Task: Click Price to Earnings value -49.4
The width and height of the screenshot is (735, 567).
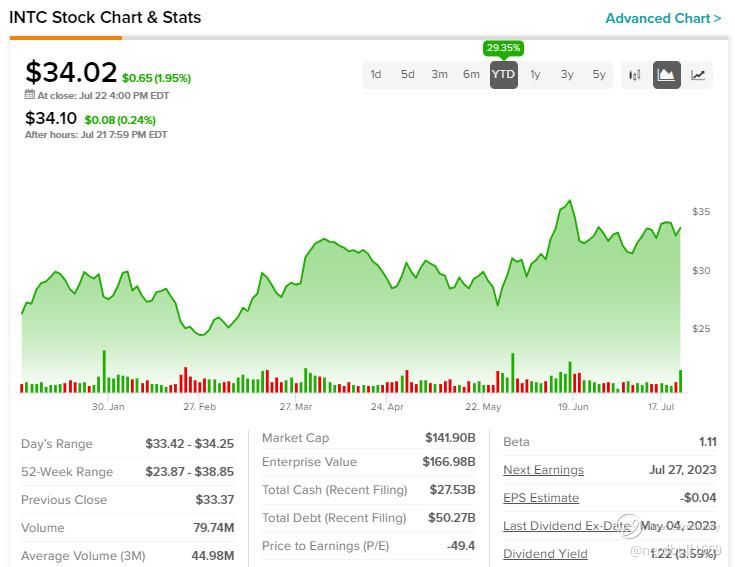Action: tap(461, 546)
